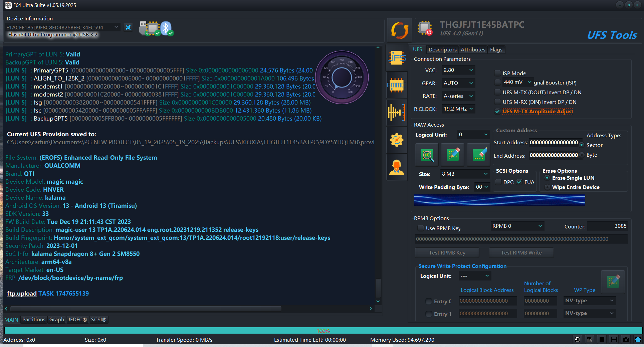Click the RAW erase chip icon
Screen dimensions: 644x347
[x=479, y=155]
